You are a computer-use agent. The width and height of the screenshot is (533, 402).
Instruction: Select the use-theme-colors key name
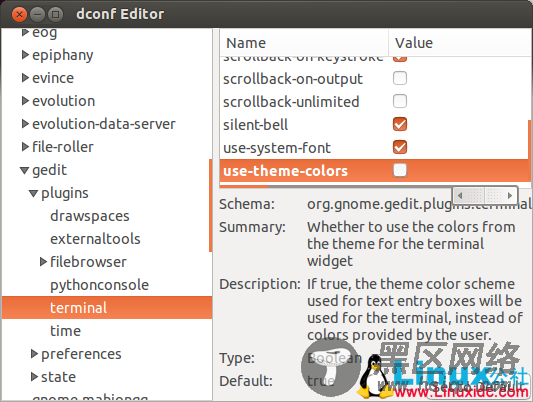click(x=285, y=171)
